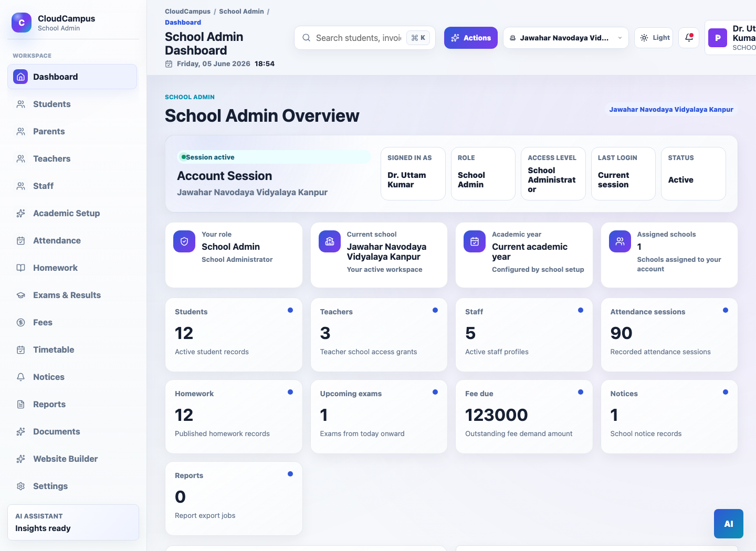Viewport: 756px width, 551px height.
Task: Click the Homework book icon
Action: click(x=21, y=268)
